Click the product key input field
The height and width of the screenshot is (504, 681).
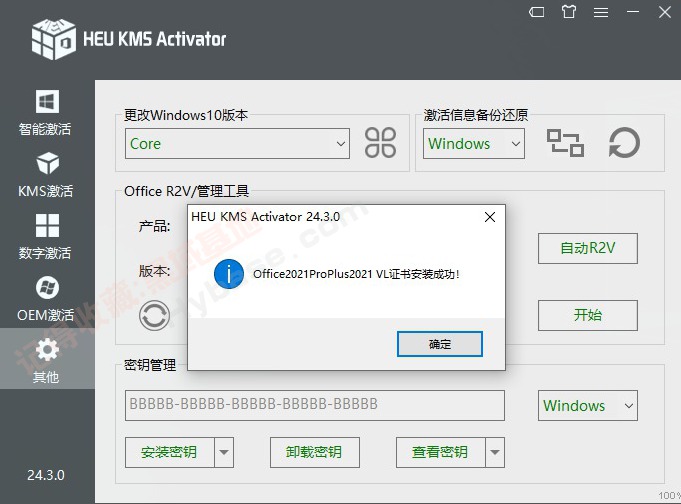click(314, 405)
